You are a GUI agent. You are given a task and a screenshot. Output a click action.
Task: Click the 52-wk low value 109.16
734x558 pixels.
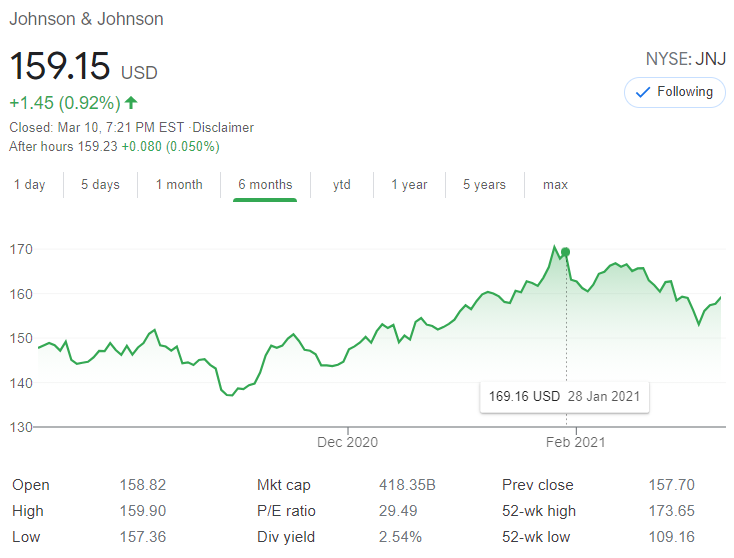(672, 537)
